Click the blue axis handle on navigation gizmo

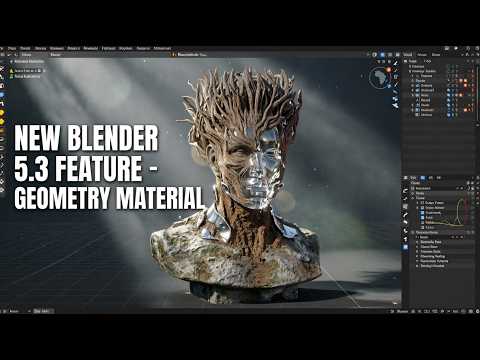pos(389,86)
